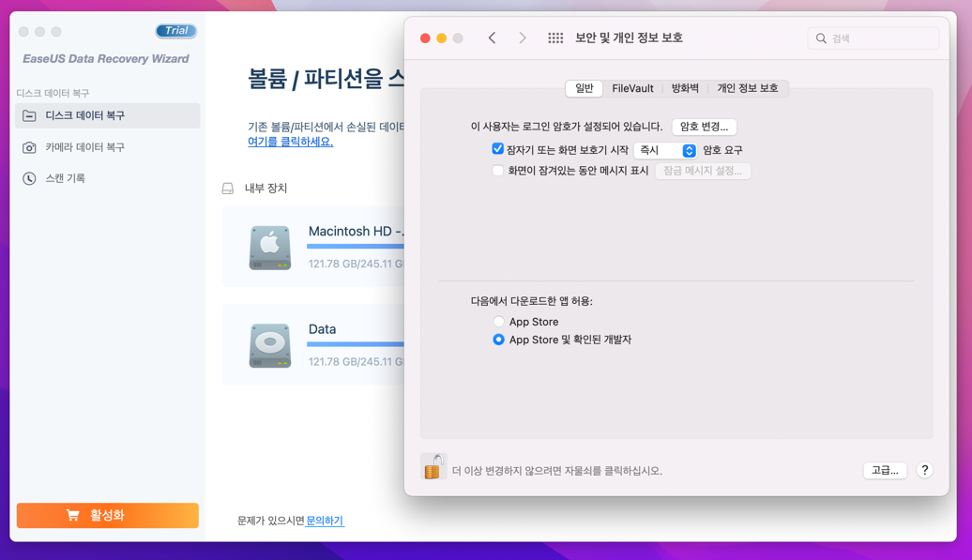972x560 pixels.
Task: Click the Macintosh HD 121.78 GB size text
Action: click(357, 264)
